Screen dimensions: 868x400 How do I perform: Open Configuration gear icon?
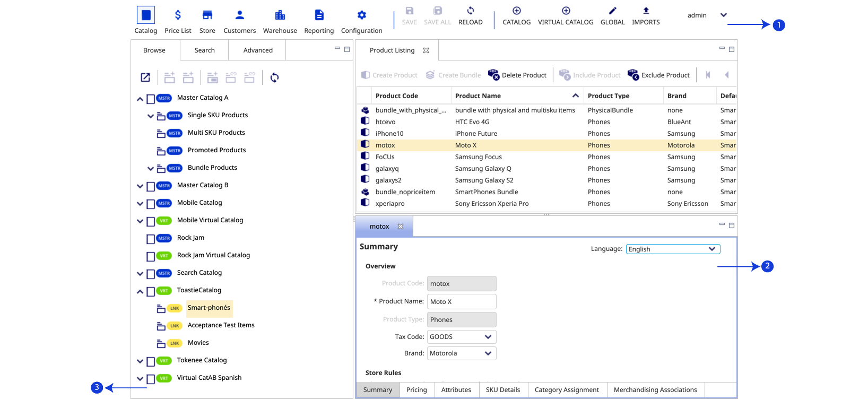tap(361, 15)
